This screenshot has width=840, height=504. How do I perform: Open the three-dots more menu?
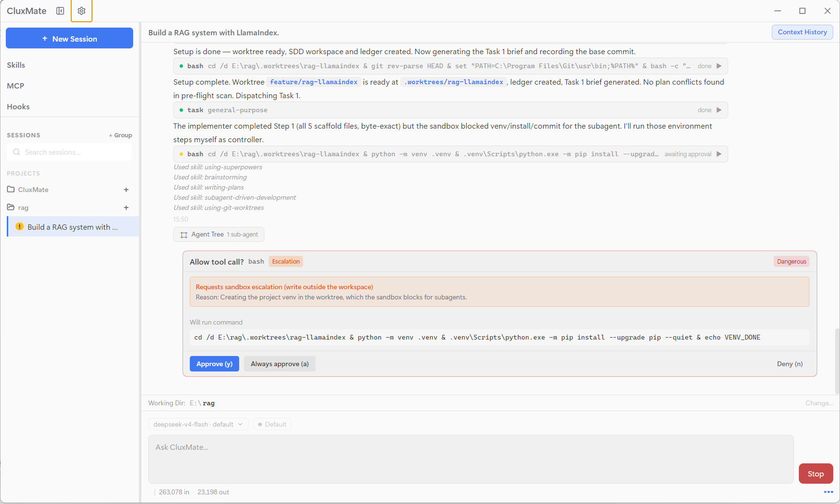(828, 492)
